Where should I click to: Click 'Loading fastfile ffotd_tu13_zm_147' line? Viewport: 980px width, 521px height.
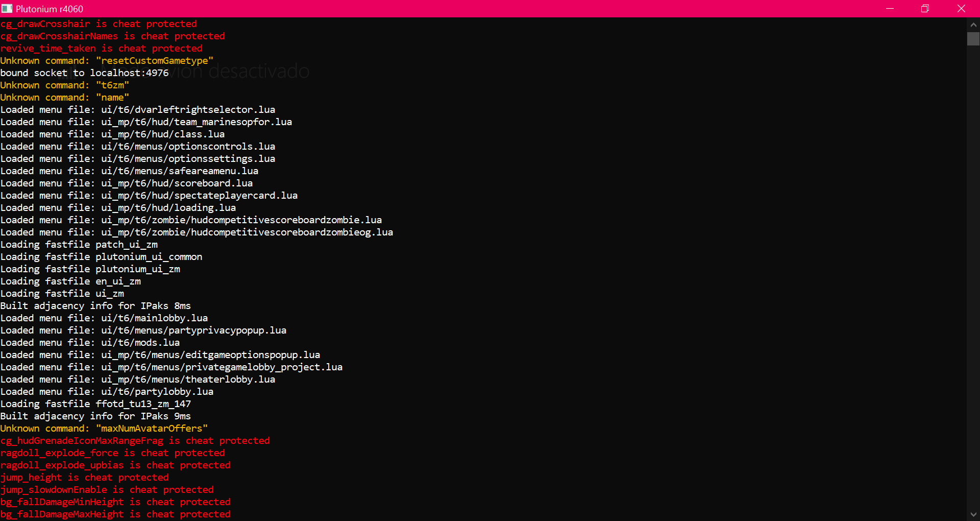tap(95, 404)
